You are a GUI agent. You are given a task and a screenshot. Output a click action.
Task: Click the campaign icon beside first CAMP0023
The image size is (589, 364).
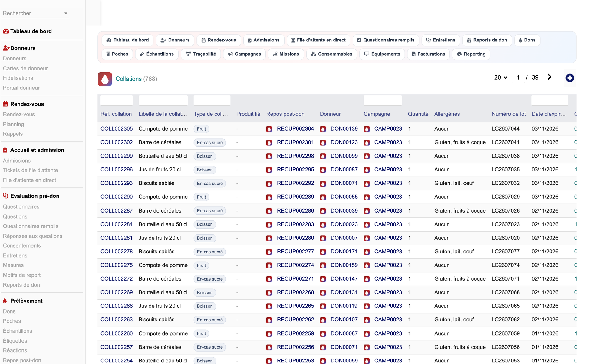367,129
